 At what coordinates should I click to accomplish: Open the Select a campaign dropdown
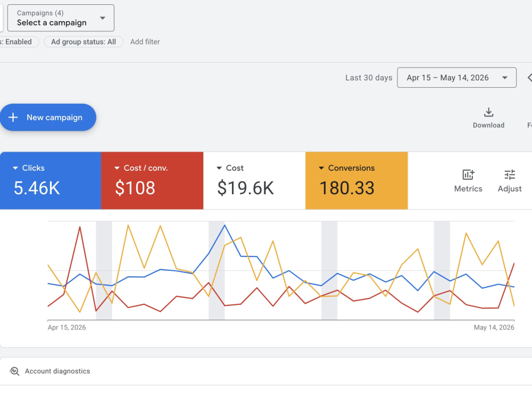[61, 18]
